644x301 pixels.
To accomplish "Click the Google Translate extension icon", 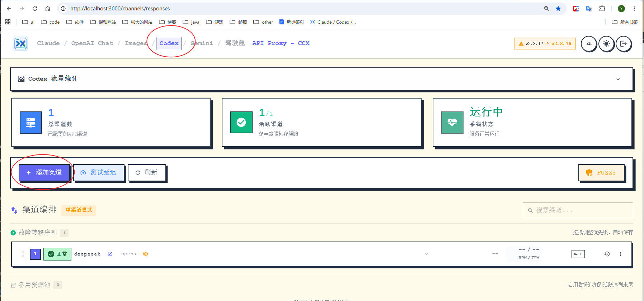I will click(x=589, y=9).
